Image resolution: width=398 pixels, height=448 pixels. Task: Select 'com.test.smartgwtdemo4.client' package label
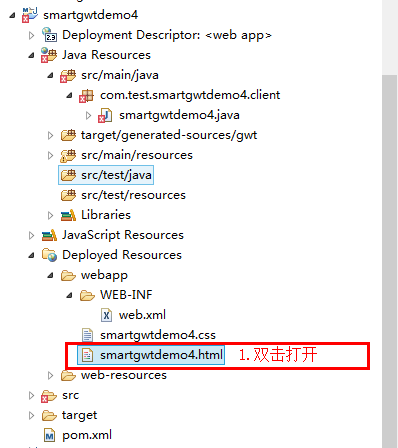pos(190,95)
